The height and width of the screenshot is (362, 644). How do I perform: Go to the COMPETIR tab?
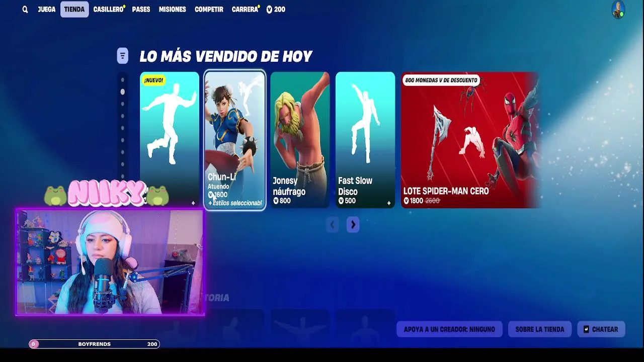(x=209, y=10)
